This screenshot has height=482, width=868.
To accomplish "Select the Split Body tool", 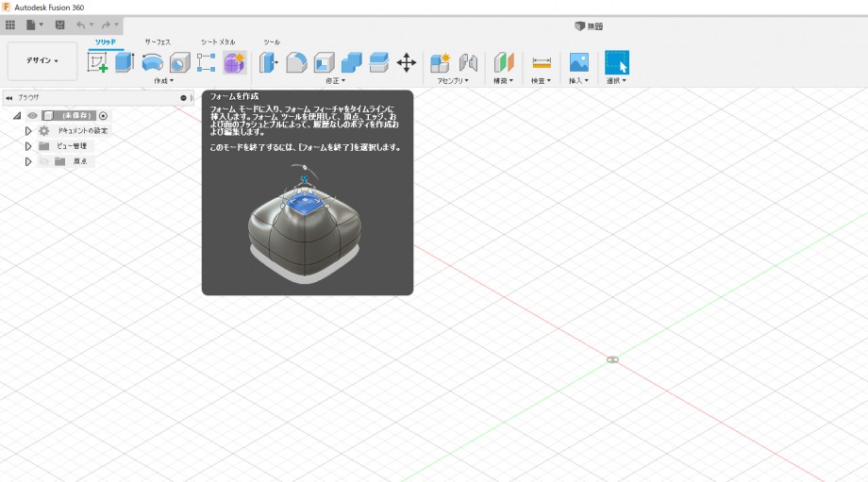I will 378,62.
